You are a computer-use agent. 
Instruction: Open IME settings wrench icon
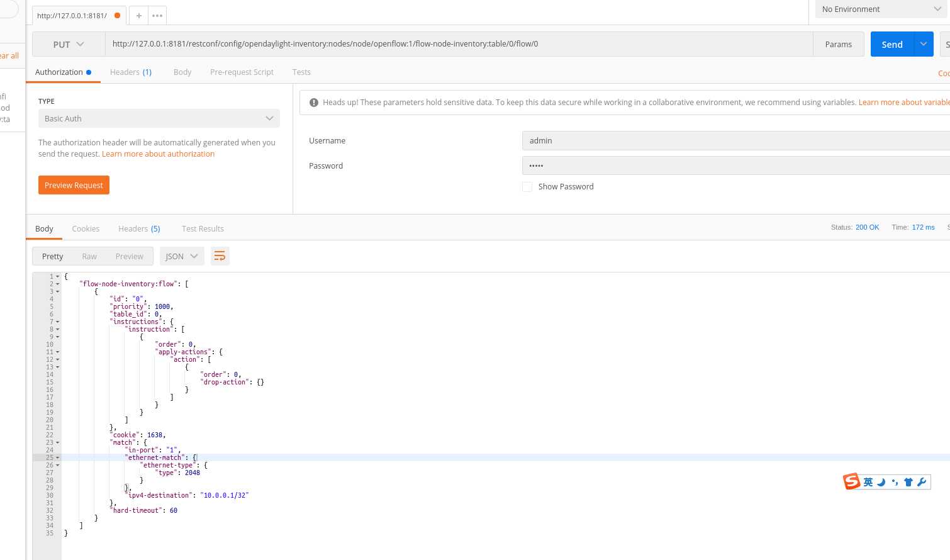922,482
